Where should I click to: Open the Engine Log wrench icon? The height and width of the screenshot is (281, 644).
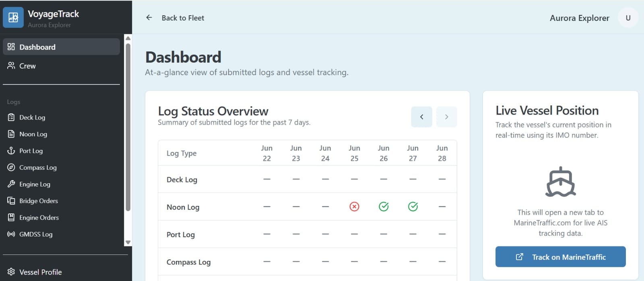click(12, 184)
